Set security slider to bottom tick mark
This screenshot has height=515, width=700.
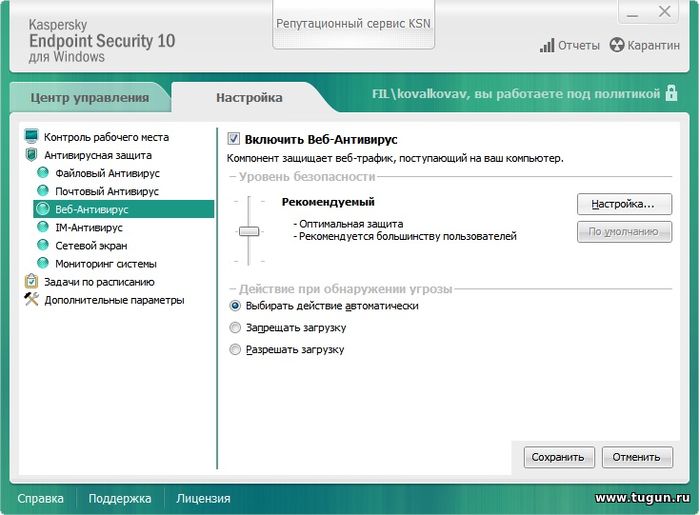pyautogui.click(x=249, y=261)
